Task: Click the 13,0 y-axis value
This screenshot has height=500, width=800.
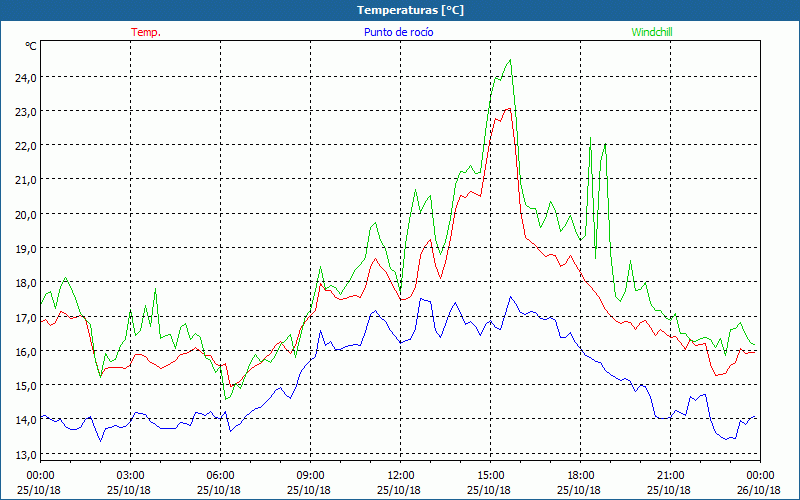Action: click(x=26, y=455)
